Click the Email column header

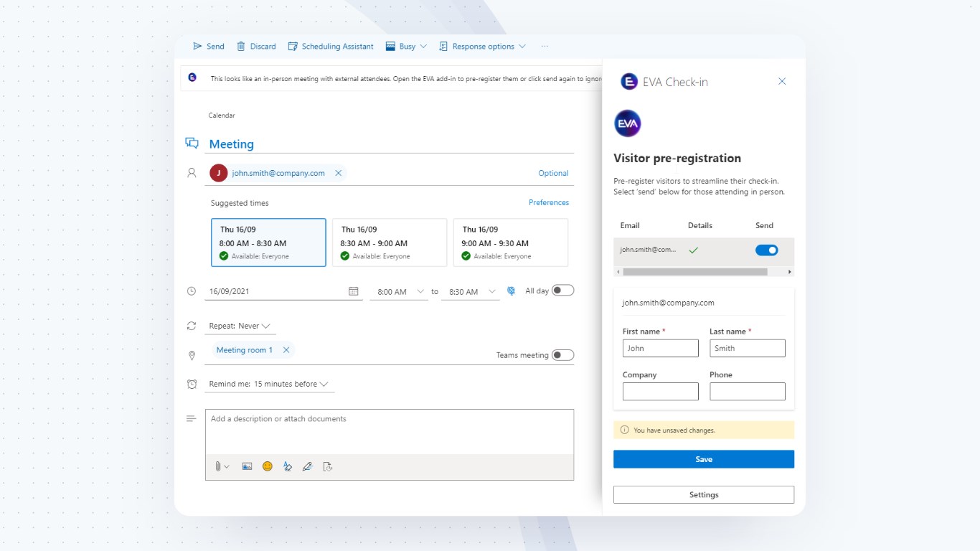click(x=630, y=225)
